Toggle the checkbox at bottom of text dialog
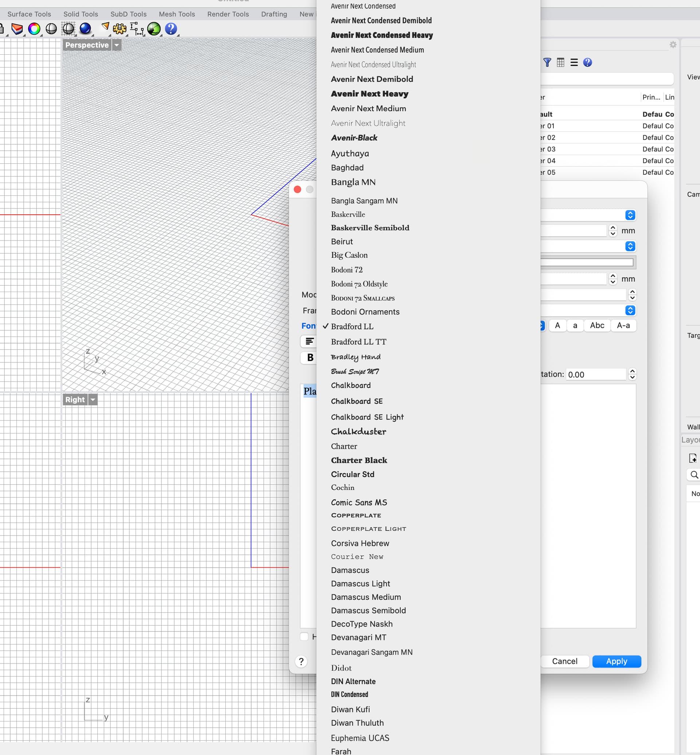700x755 pixels. (x=304, y=637)
